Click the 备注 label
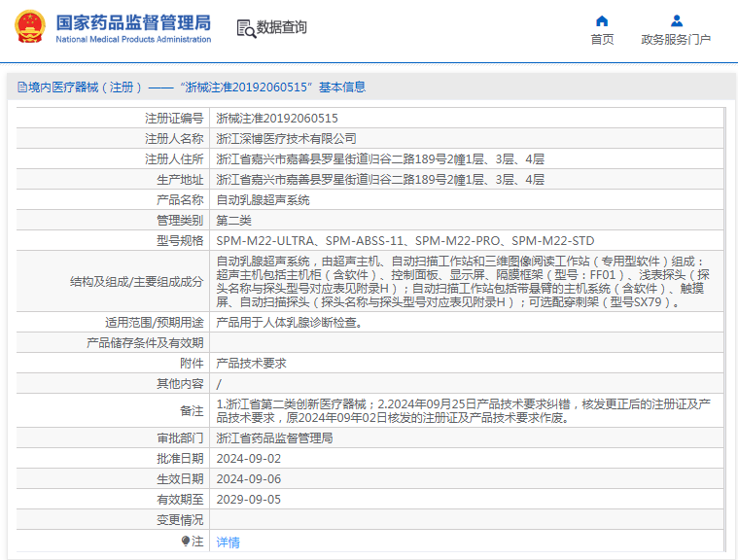Screen dimensions: 738x560 pyautogui.click(x=192, y=411)
